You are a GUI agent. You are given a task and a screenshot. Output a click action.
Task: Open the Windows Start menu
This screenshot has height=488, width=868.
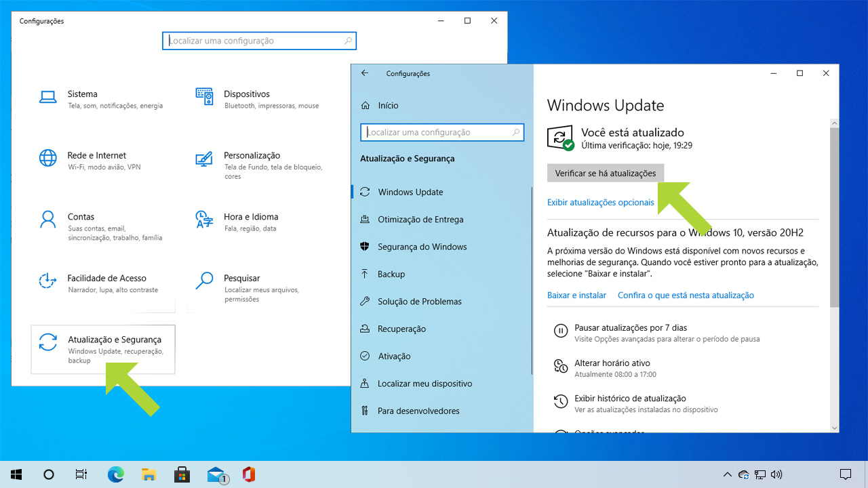pyautogui.click(x=16, y=474)
